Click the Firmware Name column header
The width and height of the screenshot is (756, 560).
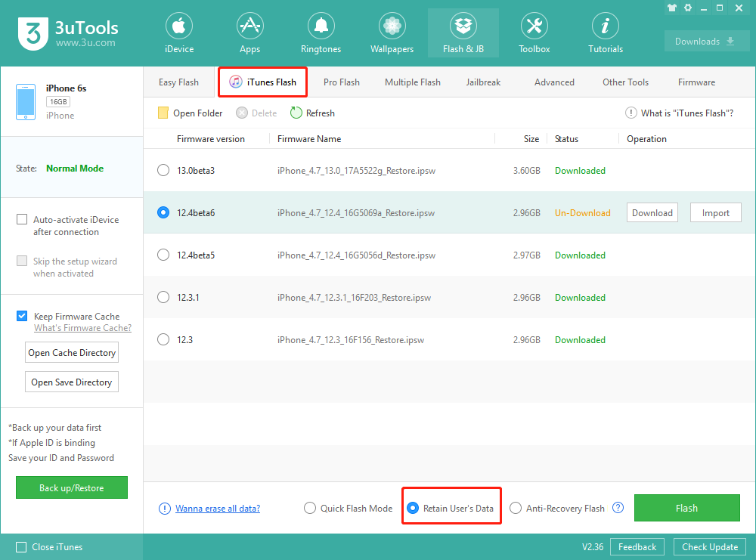(309, 139)
